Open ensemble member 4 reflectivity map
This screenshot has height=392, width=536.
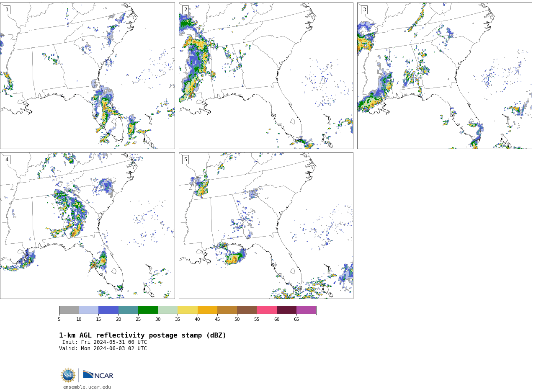pyautogui.click(x=88, y=226)
